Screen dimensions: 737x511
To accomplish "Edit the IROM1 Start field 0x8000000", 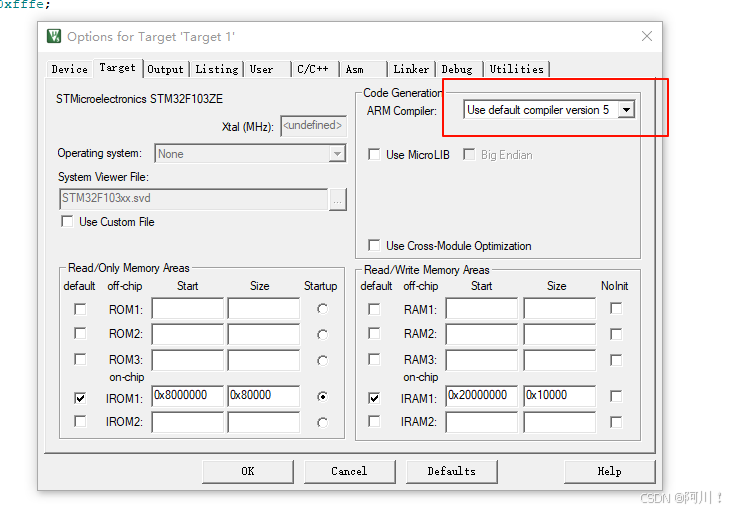I will point(188,396).
